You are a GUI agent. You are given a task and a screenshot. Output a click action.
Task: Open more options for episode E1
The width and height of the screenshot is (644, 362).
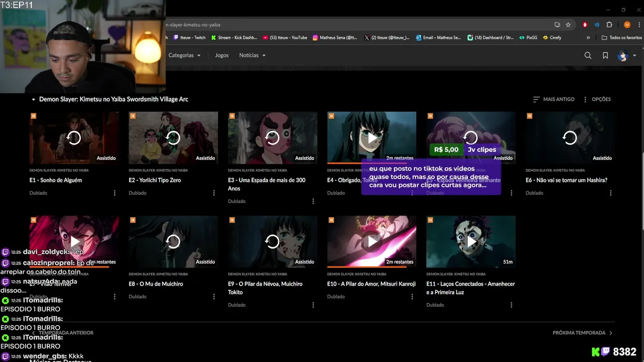tap(114, 193)
